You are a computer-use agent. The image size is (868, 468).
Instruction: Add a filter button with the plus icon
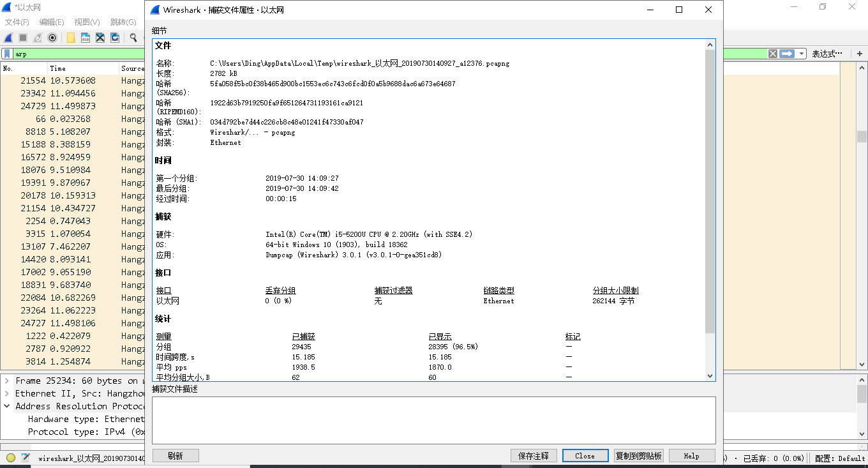(x=860, y=54)
